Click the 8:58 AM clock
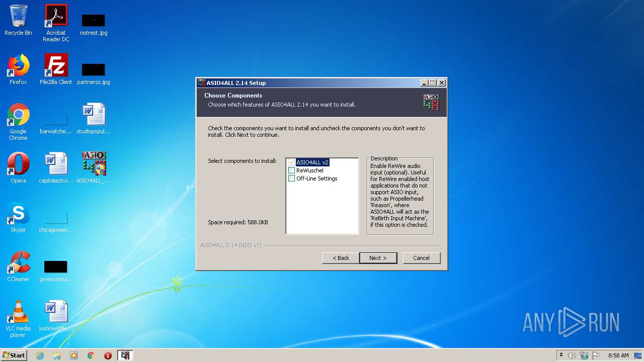 pyautogui.click(x=618, y=355)
